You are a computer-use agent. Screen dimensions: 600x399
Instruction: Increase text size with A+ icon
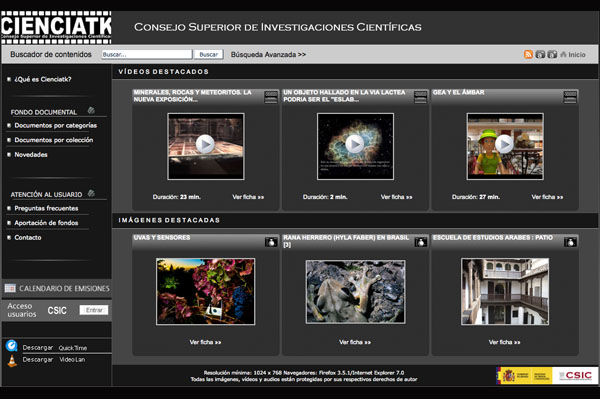(x=552, y=54)
